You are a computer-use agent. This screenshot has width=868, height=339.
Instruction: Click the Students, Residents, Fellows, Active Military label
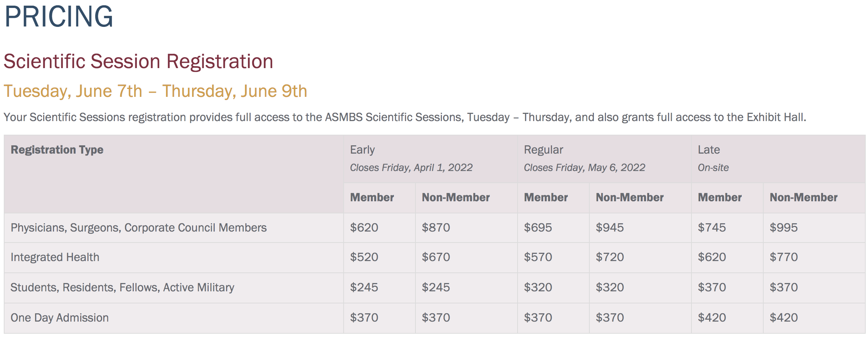(x=122, y=288)
